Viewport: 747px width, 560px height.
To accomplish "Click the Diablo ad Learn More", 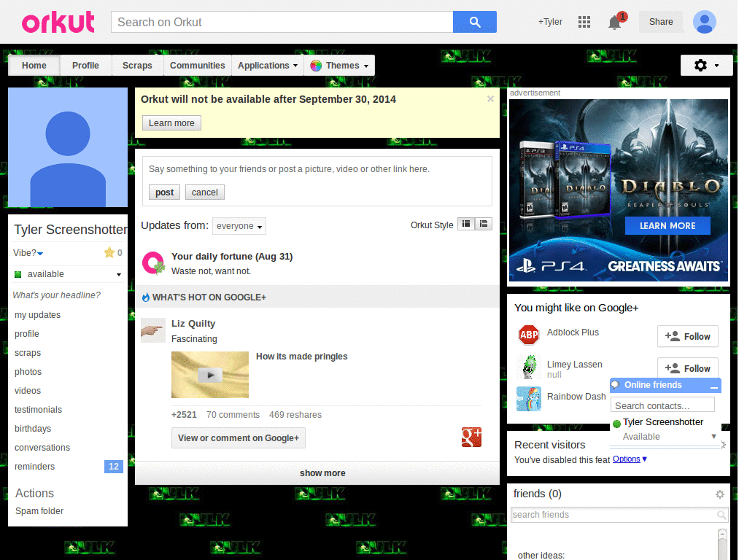I will [667, 226].
